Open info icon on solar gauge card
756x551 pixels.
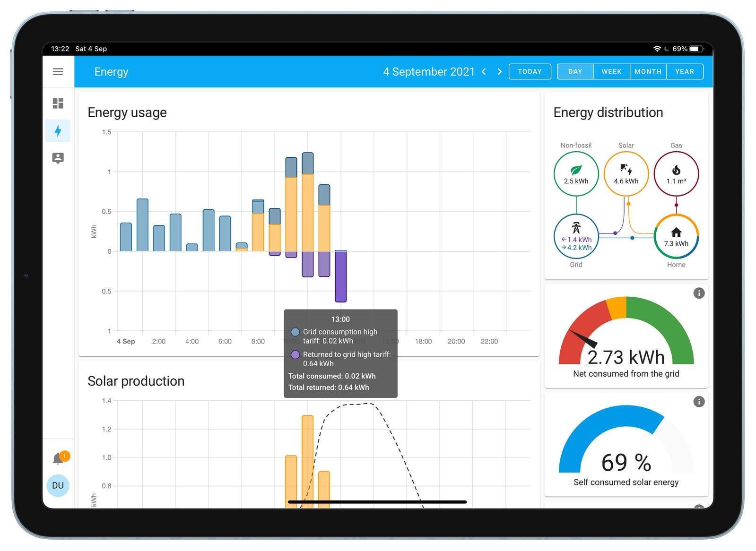point(699,402)
